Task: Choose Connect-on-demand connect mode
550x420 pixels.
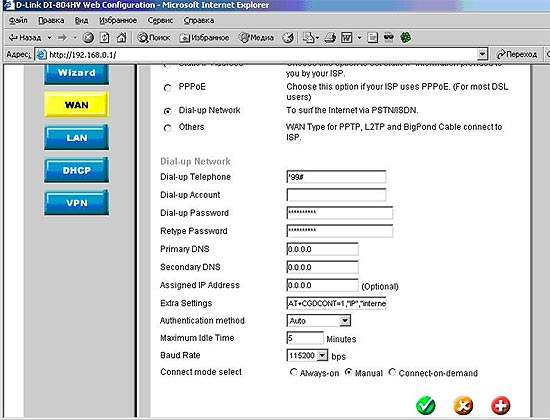Action: click(392, 372)
